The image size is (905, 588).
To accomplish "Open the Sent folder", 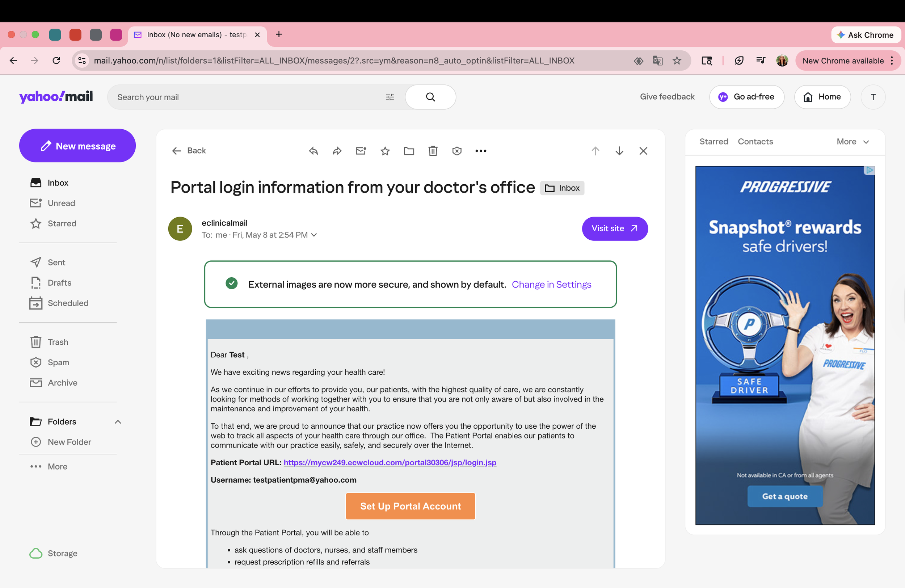I will (x=47, y=262).
